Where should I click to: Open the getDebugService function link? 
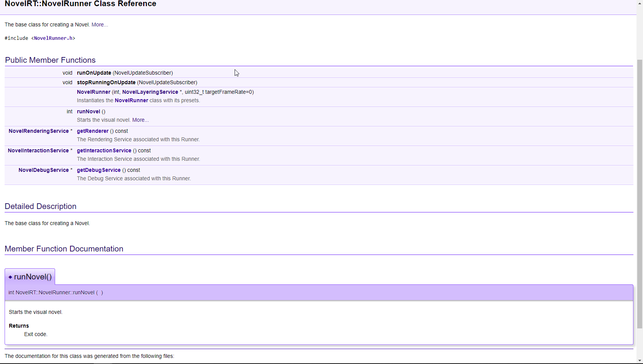[x=98, y=170]
